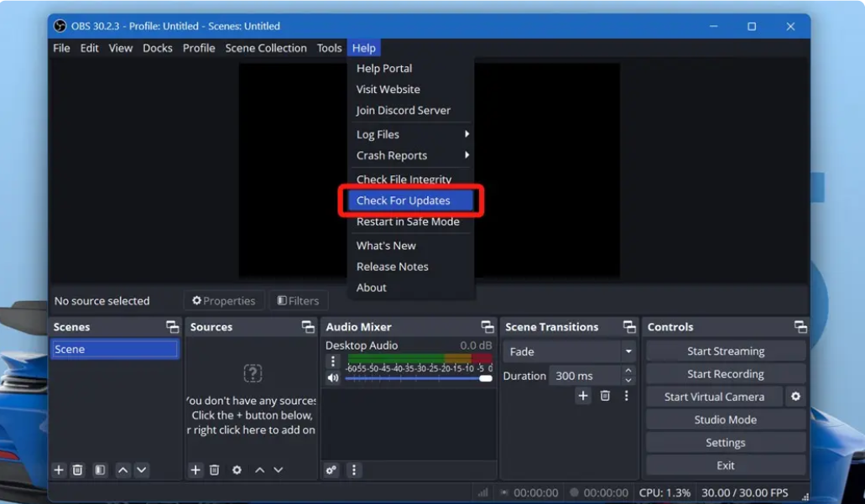Delete source using the Sources trash icon

point(215,470)
